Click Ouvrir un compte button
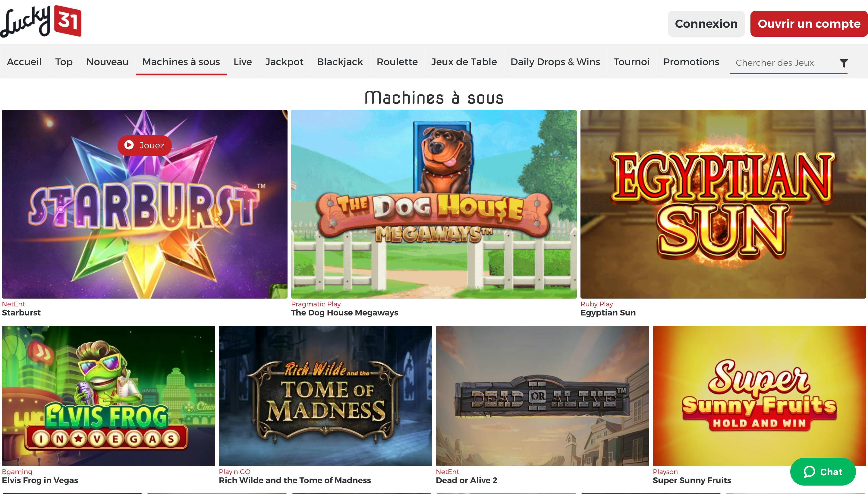Viewport: 868px width, 494px height. click(x=809, y=24)
